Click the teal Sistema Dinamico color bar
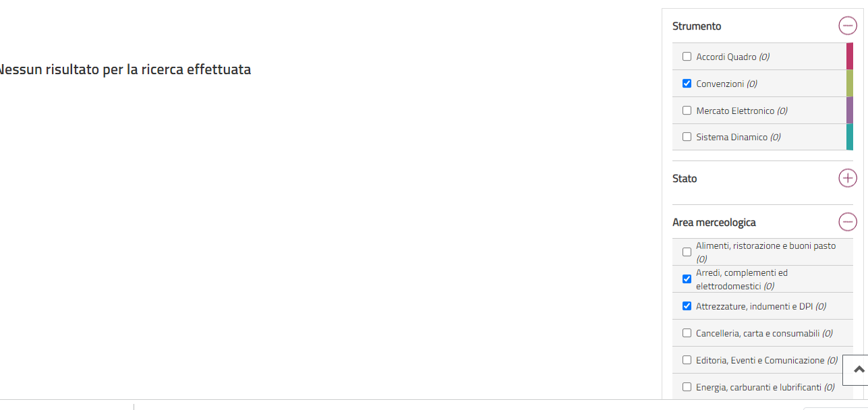Viewport: 868px width, 410px height. click(850, 137)
